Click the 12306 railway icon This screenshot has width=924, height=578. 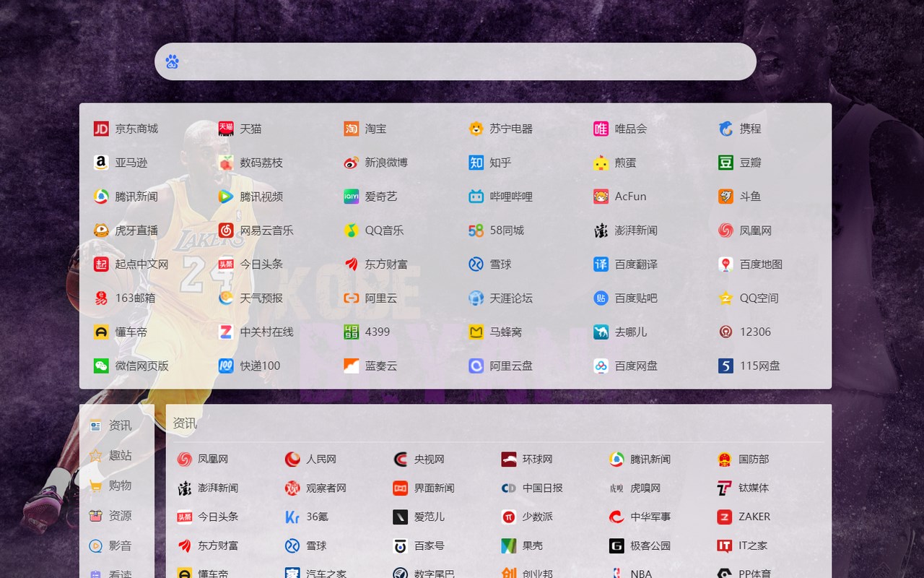(725, 332)
